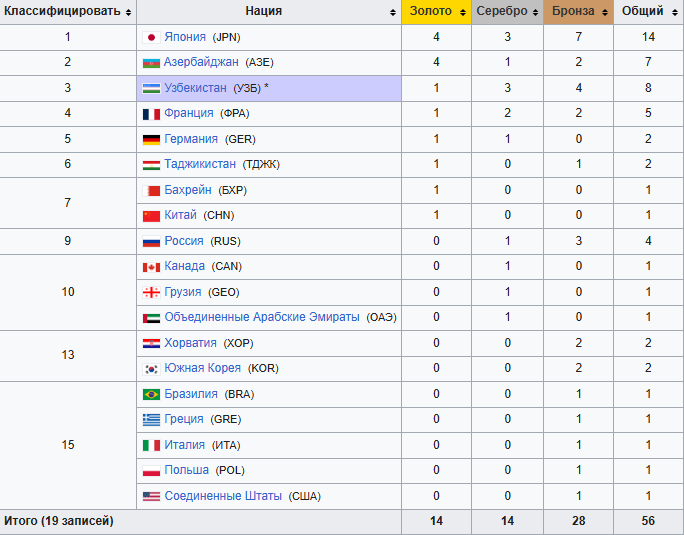
Task: Click the Canada flag icon
Action: click(152, 266)
